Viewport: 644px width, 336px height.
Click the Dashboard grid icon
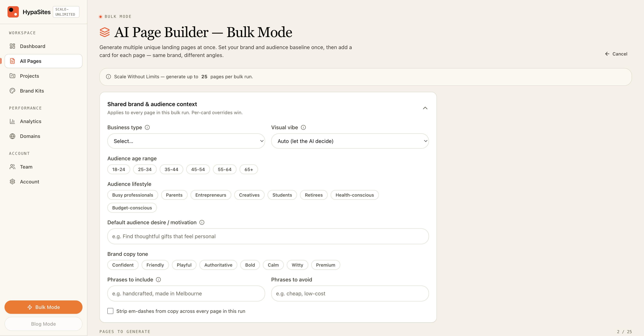click(12, 46)
